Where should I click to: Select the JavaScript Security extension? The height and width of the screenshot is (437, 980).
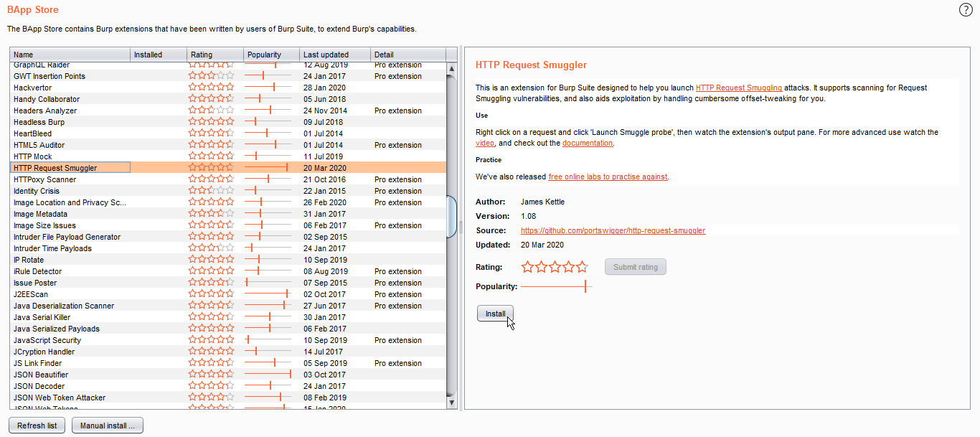pyautogui.click(x=228, y=340)
